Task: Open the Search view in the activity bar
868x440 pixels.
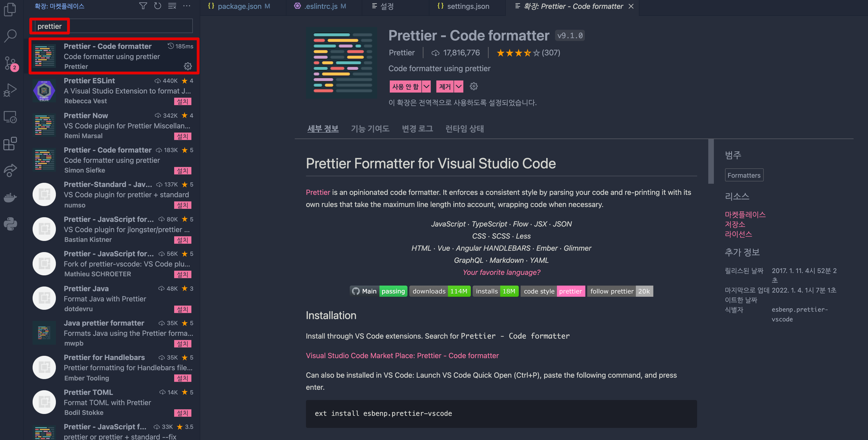Action: click(x=10, y=35)
